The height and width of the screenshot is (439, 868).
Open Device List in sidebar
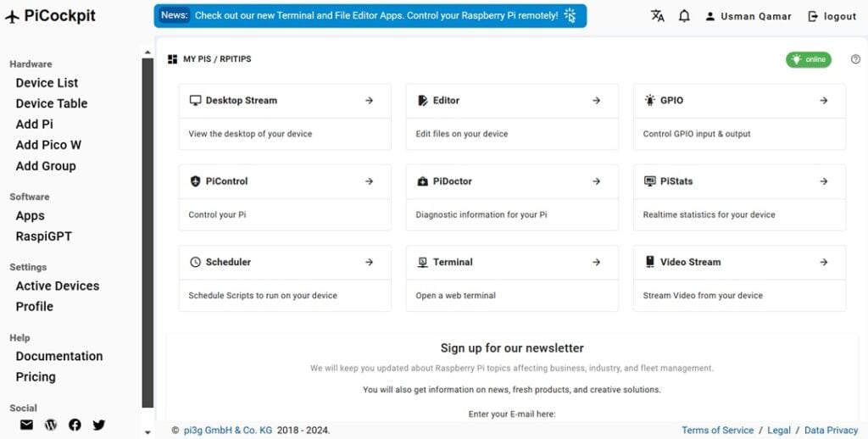[x=47, y=83]
